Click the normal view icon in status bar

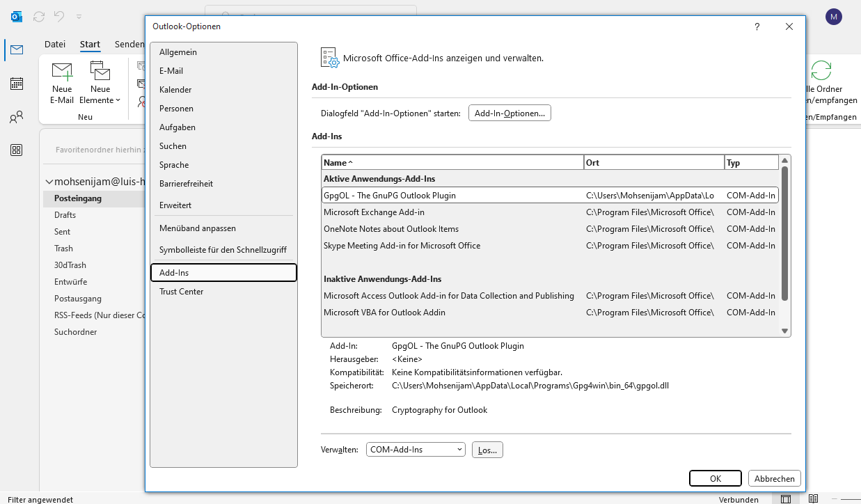tap(785, 499)
